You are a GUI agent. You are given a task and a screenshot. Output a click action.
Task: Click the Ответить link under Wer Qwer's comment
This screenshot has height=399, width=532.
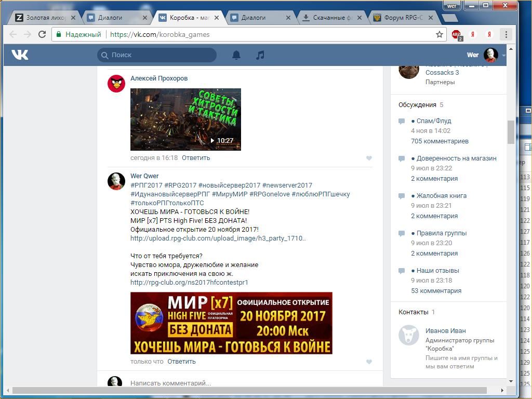[x=181, y=362]
